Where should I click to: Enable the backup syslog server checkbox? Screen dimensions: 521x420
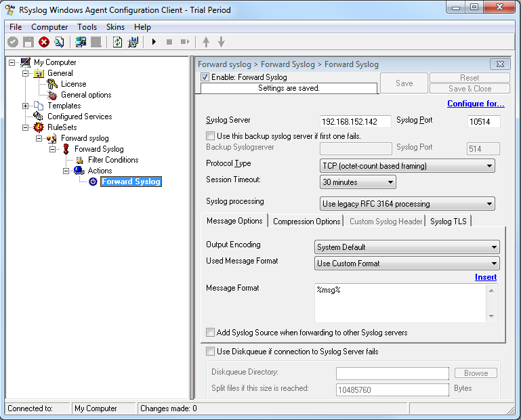(210, 135)
